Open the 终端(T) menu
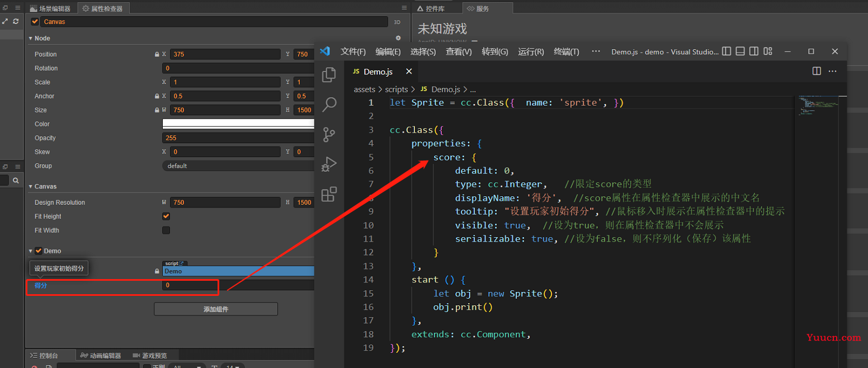The height and width of the screenshot is (368, 868). 567,51
